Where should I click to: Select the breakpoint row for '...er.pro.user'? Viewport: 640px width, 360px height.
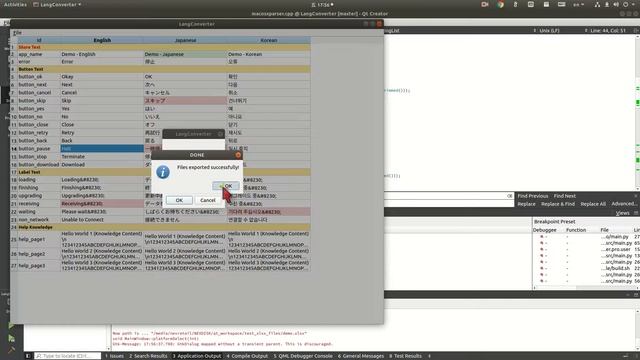coord(587,249)
